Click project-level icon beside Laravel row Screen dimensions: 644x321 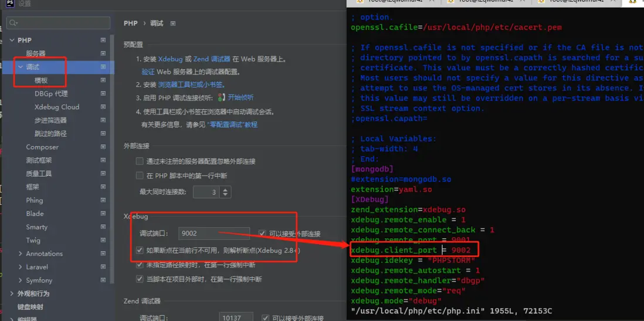103,267
